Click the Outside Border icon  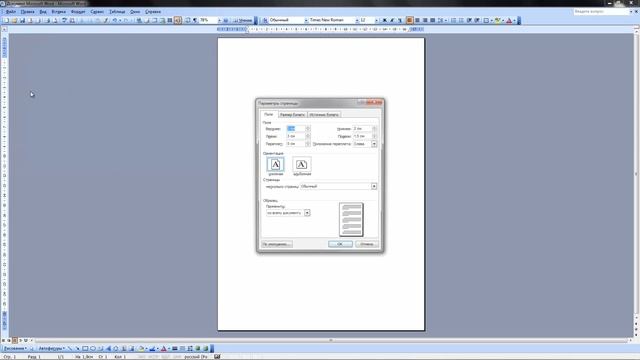pos(486,20)
